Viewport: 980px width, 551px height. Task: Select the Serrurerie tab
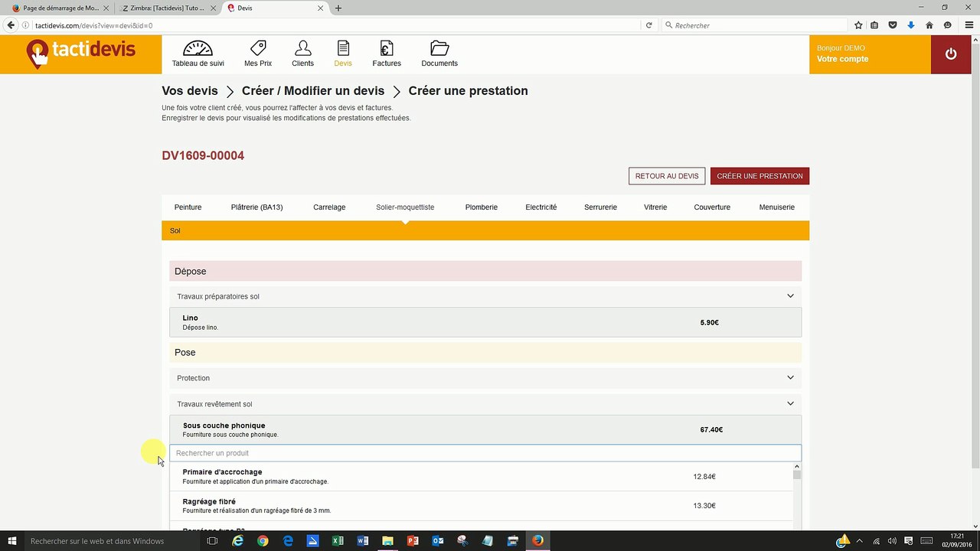click(600, 207)
